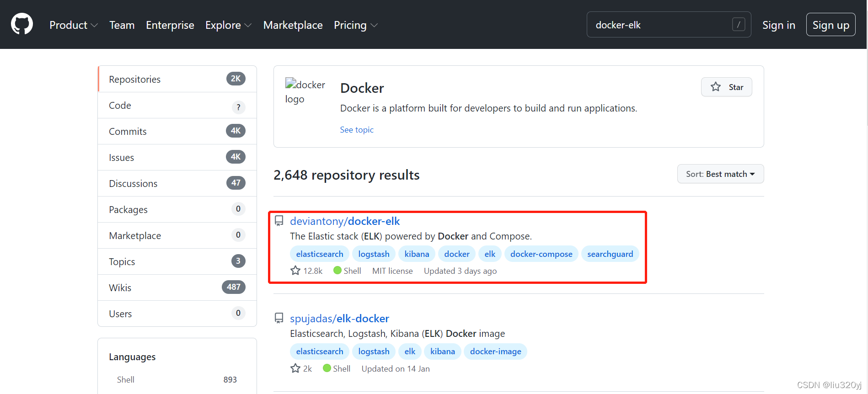Open the deviantony/docker-elk repository
This screenshot has height=394, width=868.
click(345, 221)
